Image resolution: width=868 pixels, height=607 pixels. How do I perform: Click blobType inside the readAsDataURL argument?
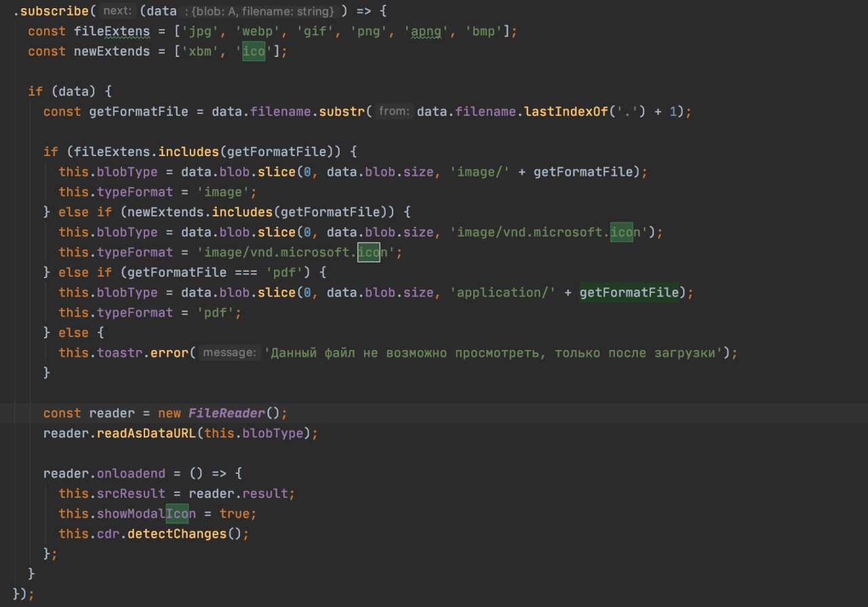pyautogui.click(x=273, y=433)
